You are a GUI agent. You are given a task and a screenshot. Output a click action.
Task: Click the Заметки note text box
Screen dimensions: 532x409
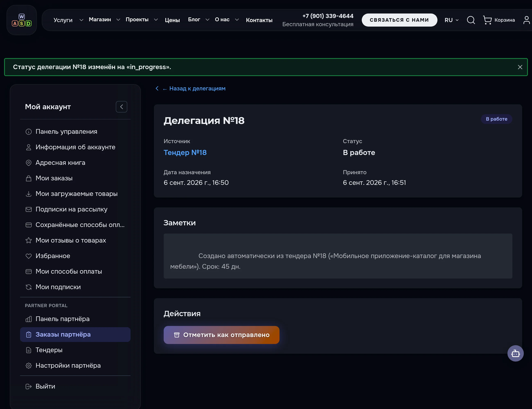338,256
